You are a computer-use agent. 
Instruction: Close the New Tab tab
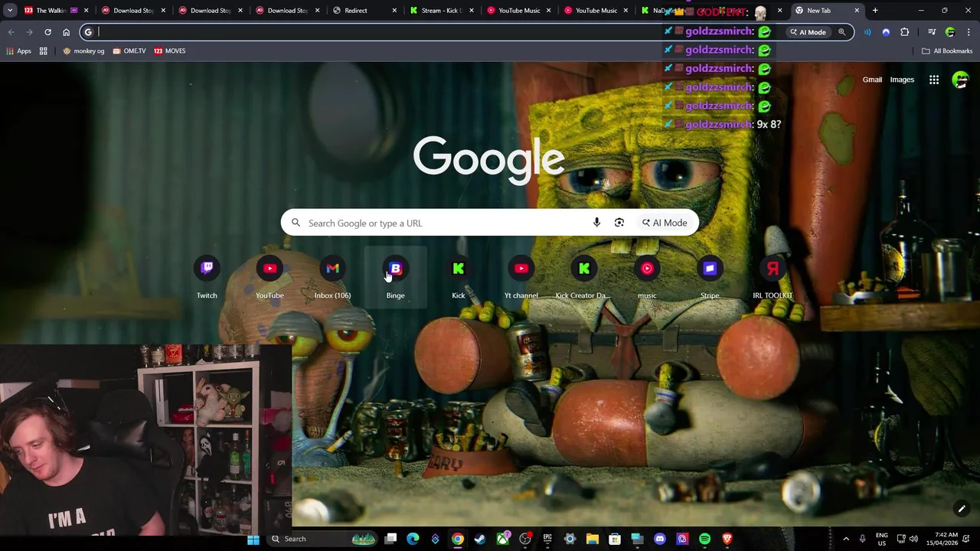(857, 11)
